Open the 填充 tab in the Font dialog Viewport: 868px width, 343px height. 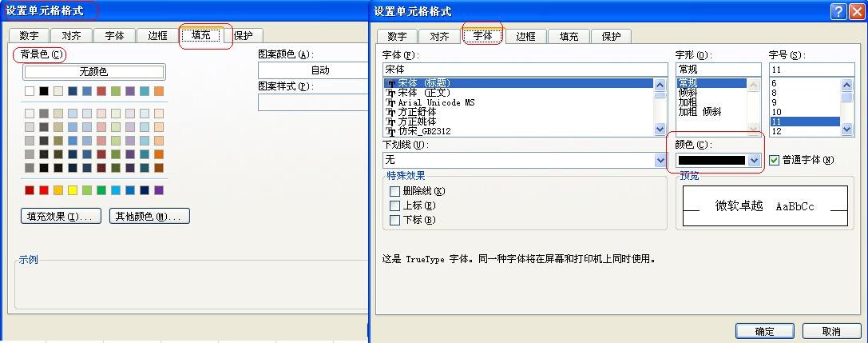[569, 37]
